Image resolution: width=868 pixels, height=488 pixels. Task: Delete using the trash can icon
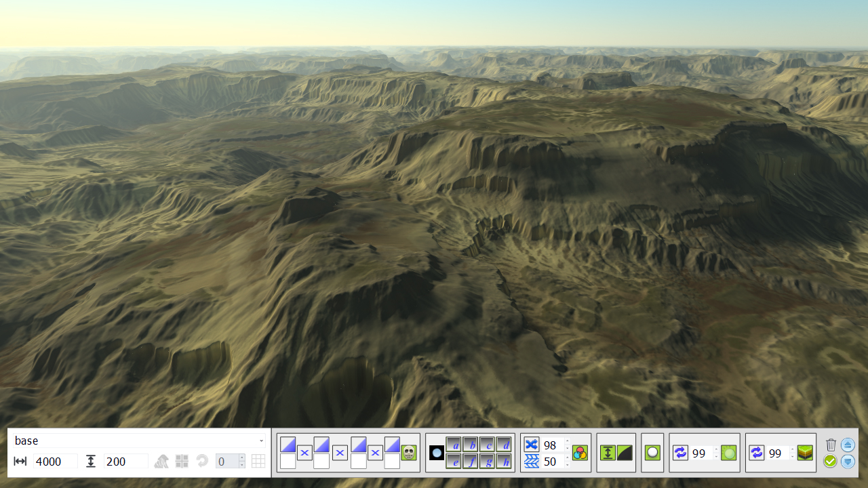(831, 445)
